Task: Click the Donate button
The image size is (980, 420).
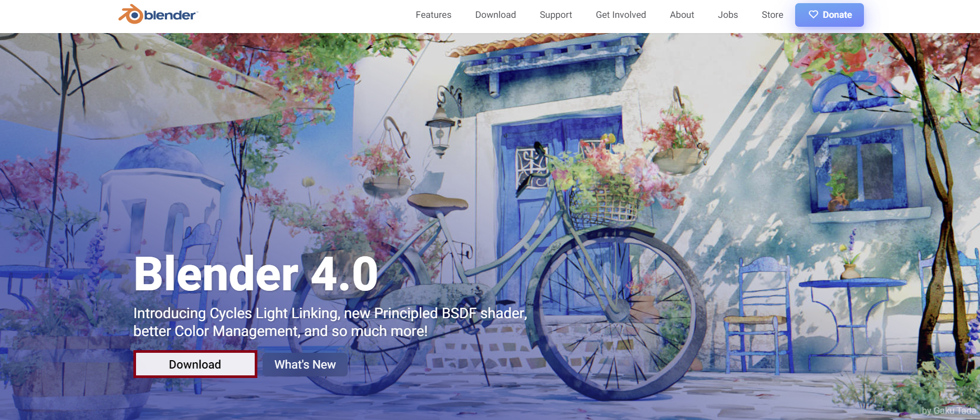Action: pyautogui.click(x=829, y=15)
